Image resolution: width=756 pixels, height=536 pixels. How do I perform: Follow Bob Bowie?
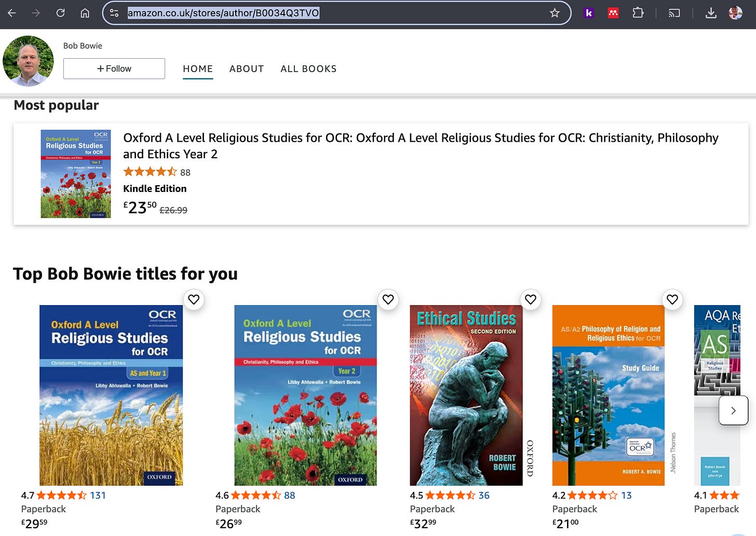pyautogui.click(x=114, y=68)
